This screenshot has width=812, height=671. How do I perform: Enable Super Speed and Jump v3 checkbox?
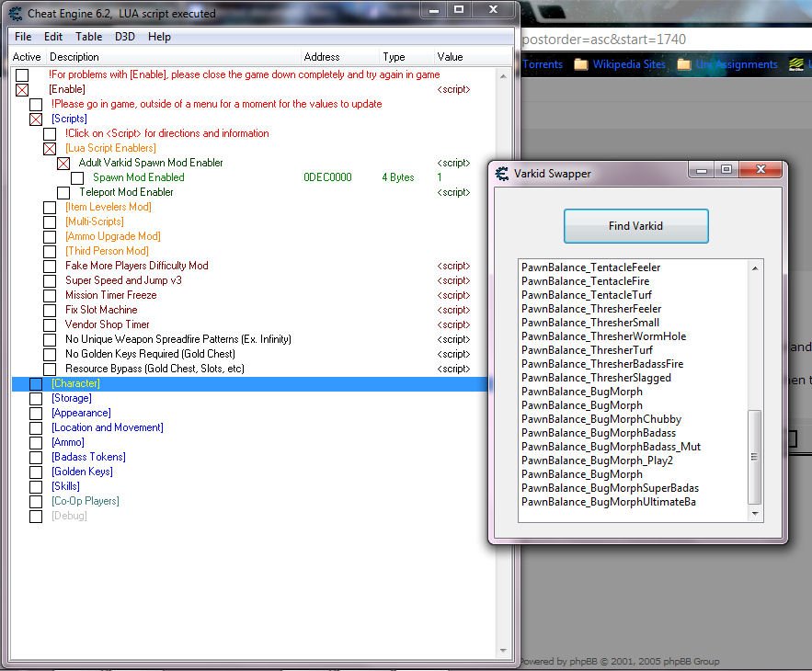(50, 281)
